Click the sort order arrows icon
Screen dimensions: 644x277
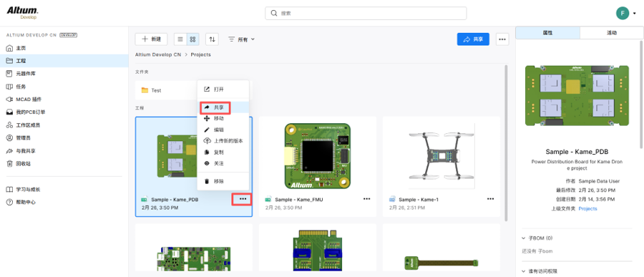(x=212, y=39)
